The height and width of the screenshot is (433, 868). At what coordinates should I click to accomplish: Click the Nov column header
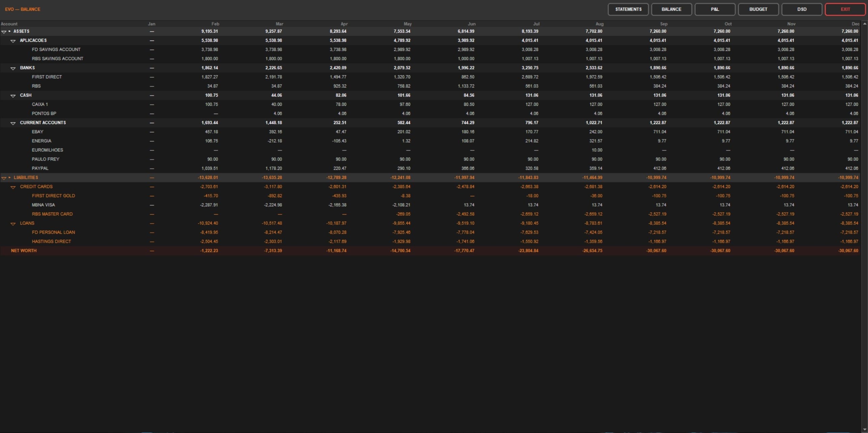pos(792,24)
